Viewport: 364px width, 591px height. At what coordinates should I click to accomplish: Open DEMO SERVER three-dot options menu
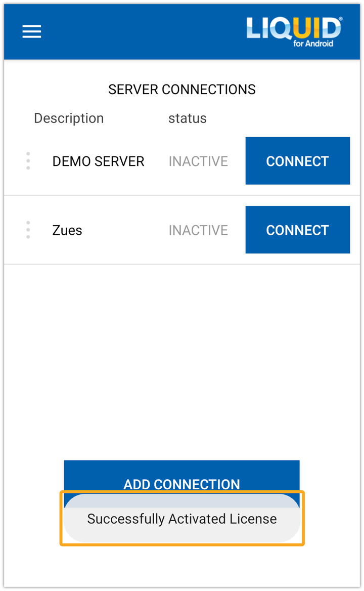(28, 161)
